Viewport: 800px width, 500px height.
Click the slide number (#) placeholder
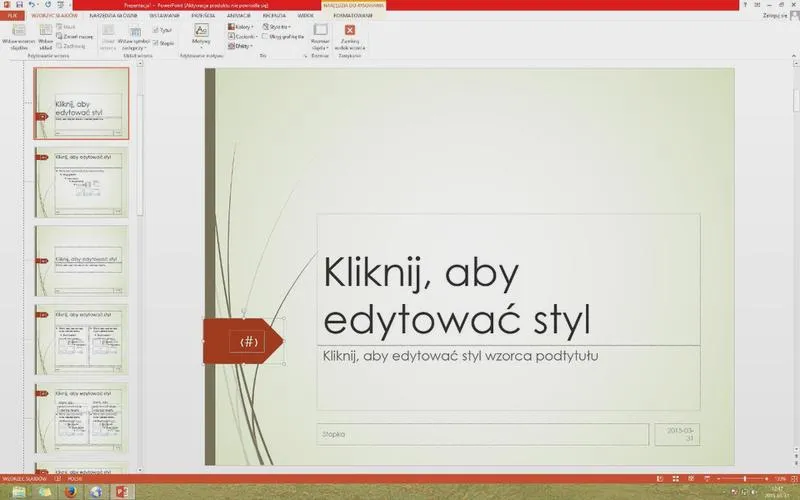click(247, 341)
